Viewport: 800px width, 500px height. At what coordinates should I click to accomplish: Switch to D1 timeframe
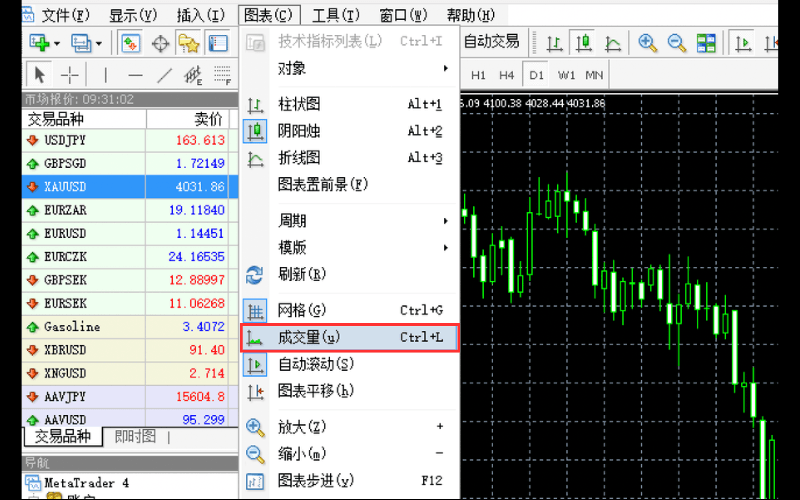click(x=536, y=76)
